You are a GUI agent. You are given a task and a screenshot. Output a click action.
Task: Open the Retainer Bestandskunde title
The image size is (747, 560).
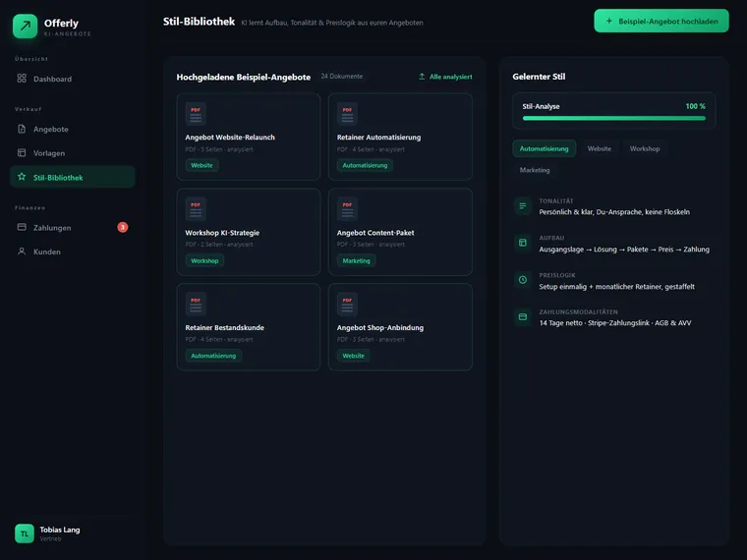click(x=225, y=327)
